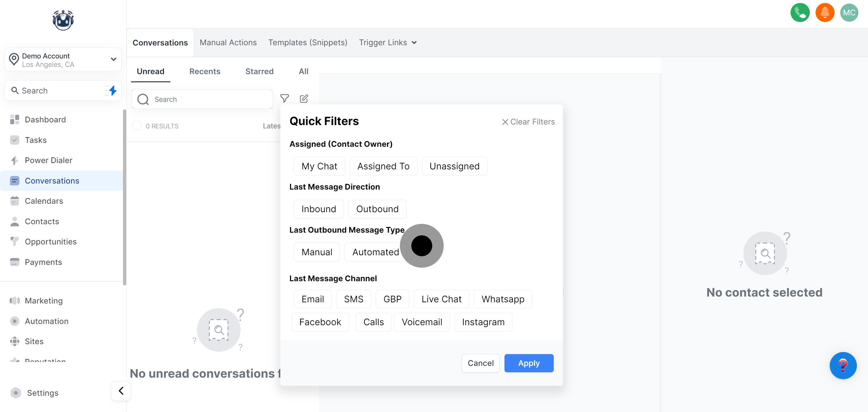
Task: Collapse the sidebar with the chevron arrow
Action: tap(121, 391)
